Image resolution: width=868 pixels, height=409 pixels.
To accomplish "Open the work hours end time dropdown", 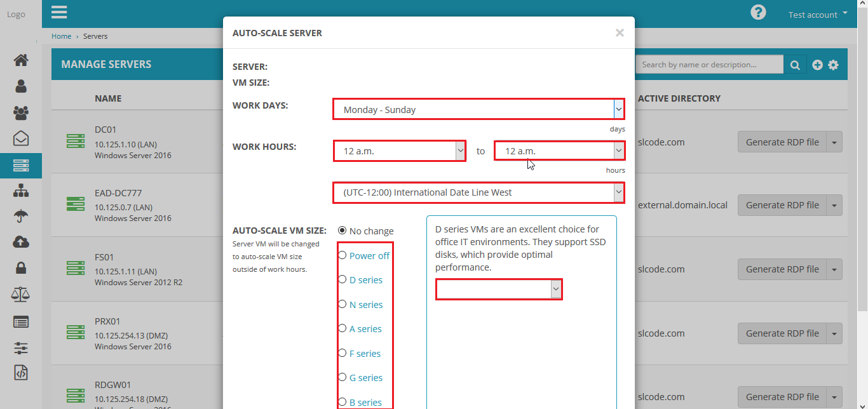I will [559, 151].
